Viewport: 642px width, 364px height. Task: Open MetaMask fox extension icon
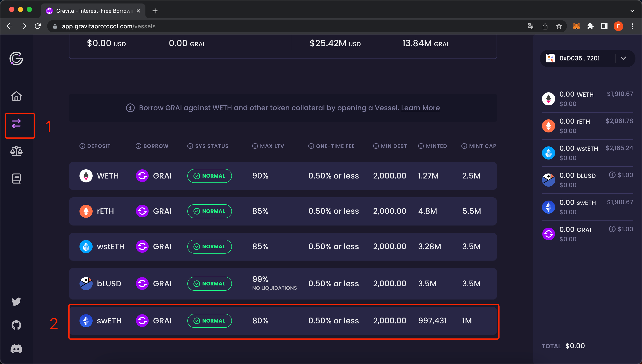tap(576, 26)
